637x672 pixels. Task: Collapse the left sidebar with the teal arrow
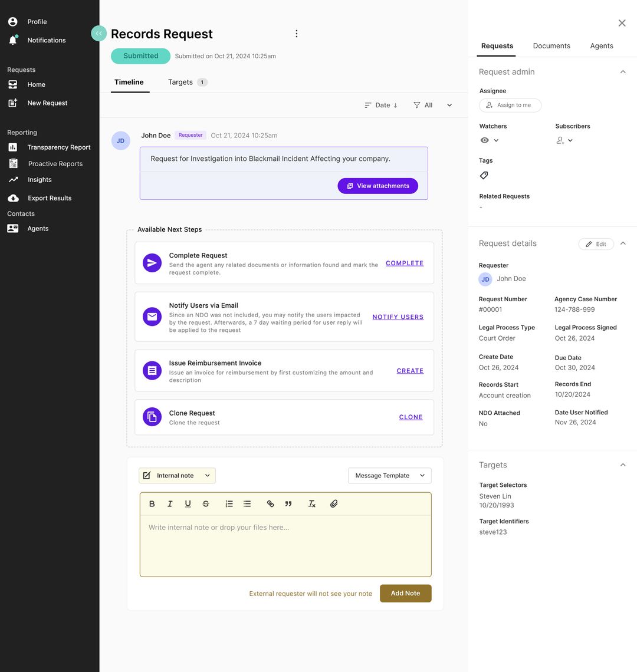coord(98,34)
